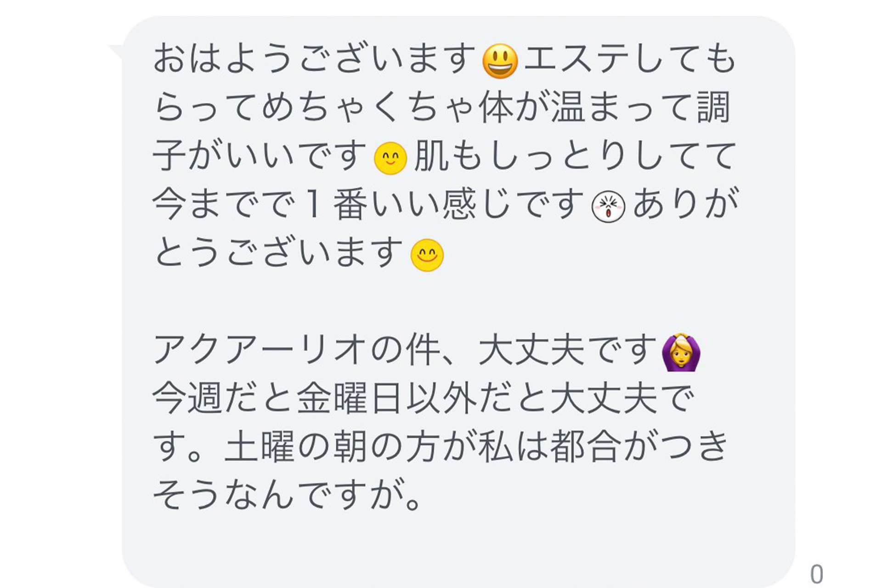The height and width of the screenshot is (588, 882).
Task: Click the line 今までで1番いい感じです
Action: tap(368, 204)
